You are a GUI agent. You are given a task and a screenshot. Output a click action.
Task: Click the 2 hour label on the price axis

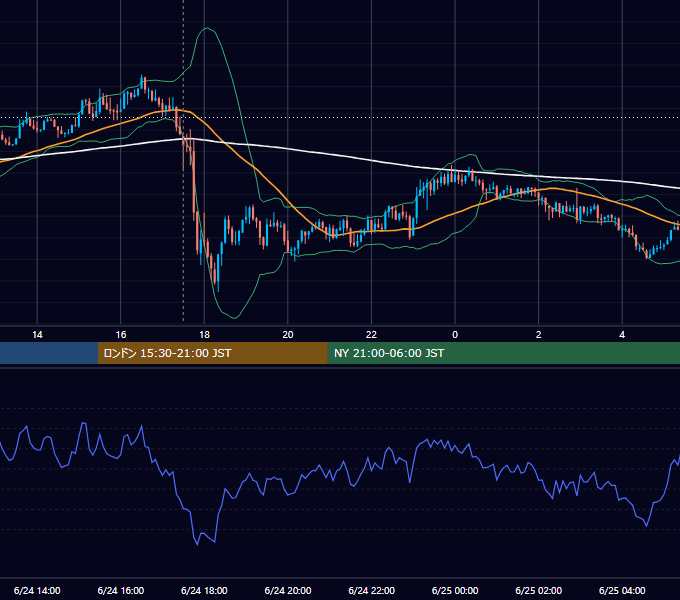[x=539, y=335]
